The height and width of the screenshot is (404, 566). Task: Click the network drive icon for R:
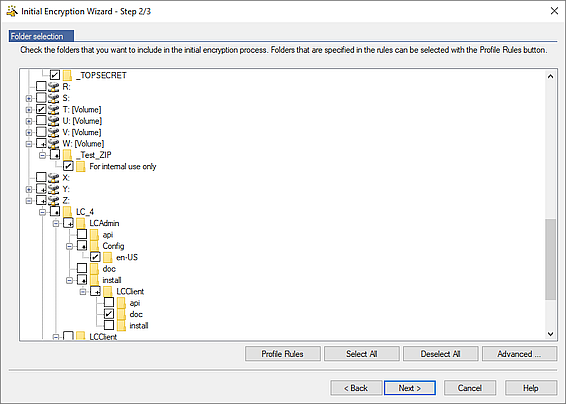point(54,87)
